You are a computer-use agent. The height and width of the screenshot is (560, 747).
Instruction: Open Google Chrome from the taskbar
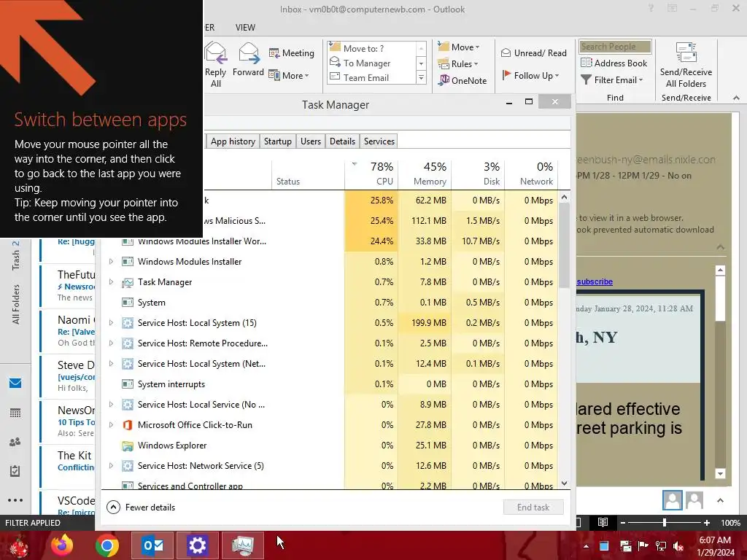107,545
